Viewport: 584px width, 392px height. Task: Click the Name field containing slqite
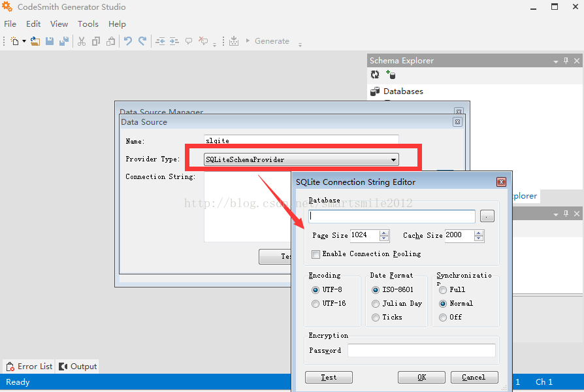point(301,140)
